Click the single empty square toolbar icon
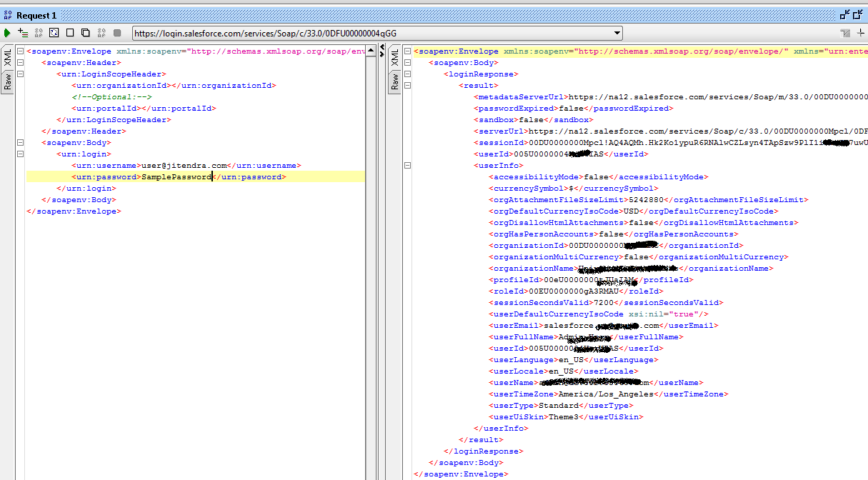Viewport: 868px width, 480px height. click(70, 33)
